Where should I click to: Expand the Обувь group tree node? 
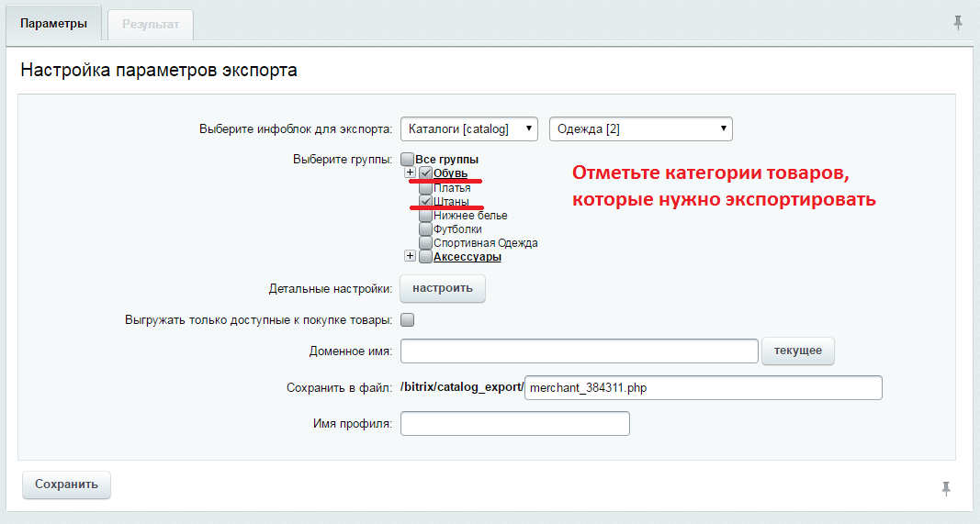pos(410,173)
